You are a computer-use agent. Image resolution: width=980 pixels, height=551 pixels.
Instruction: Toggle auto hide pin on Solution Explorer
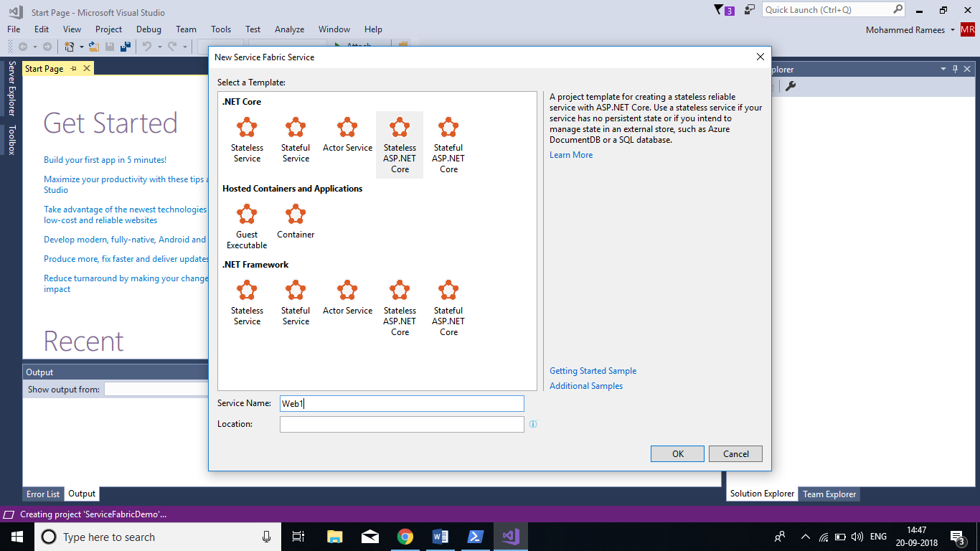(x=955, y=70)
